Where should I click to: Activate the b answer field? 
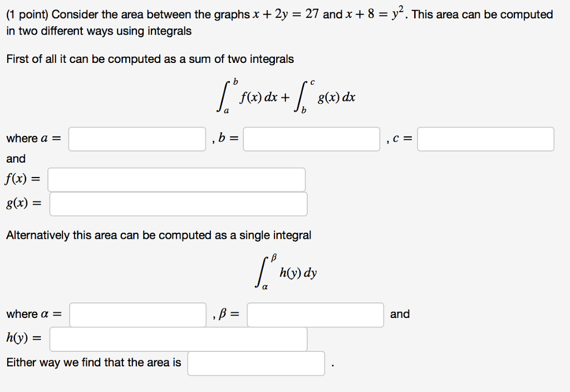tap(312, 139)
